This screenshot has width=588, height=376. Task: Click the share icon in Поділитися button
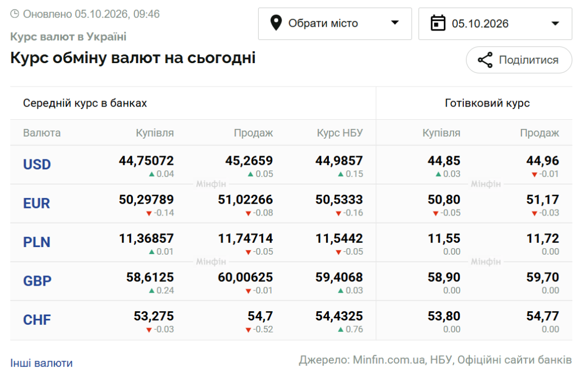(x=485, y=60)
